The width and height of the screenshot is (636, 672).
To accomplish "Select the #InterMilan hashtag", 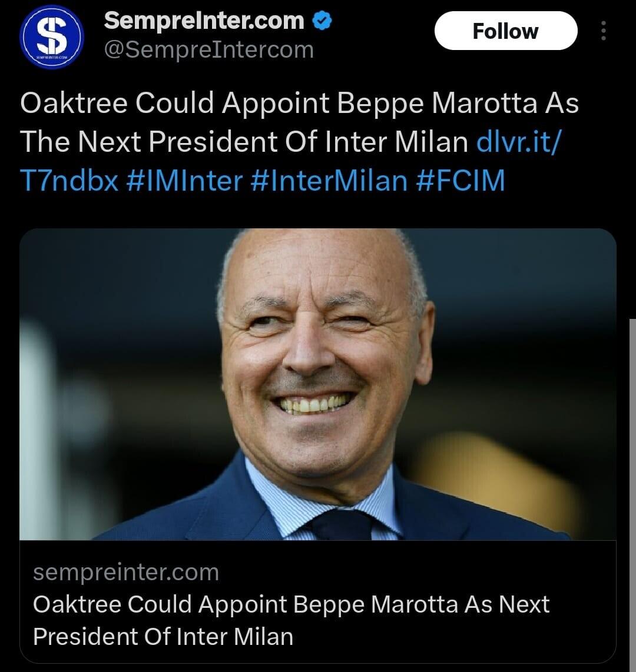I will click(329, 181).
